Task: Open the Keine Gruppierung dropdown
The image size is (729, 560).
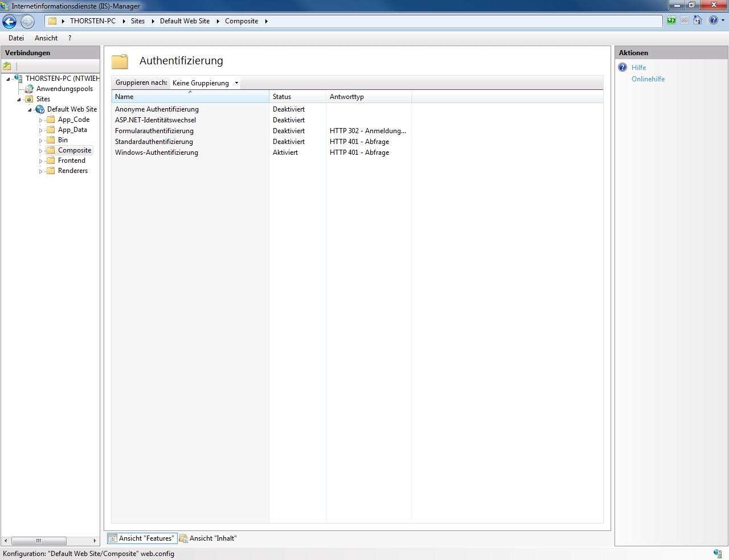Action: pos(206,83)
